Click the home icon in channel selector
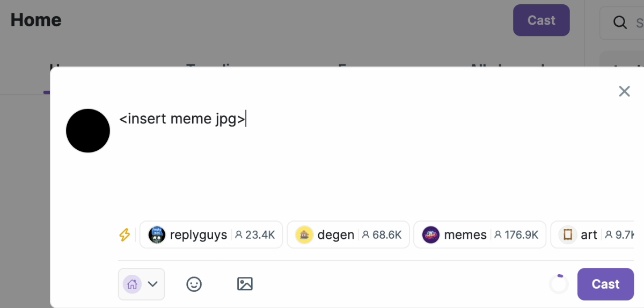 point(133,284)
